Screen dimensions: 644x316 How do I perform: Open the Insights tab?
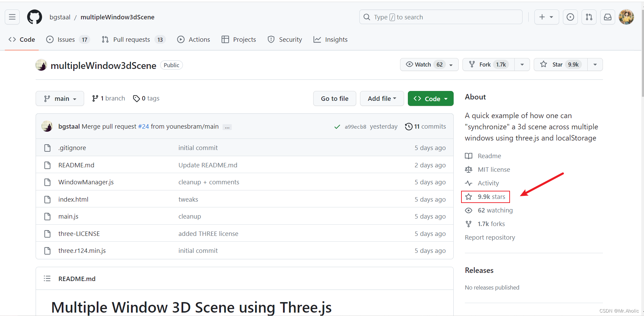[331, 39]
